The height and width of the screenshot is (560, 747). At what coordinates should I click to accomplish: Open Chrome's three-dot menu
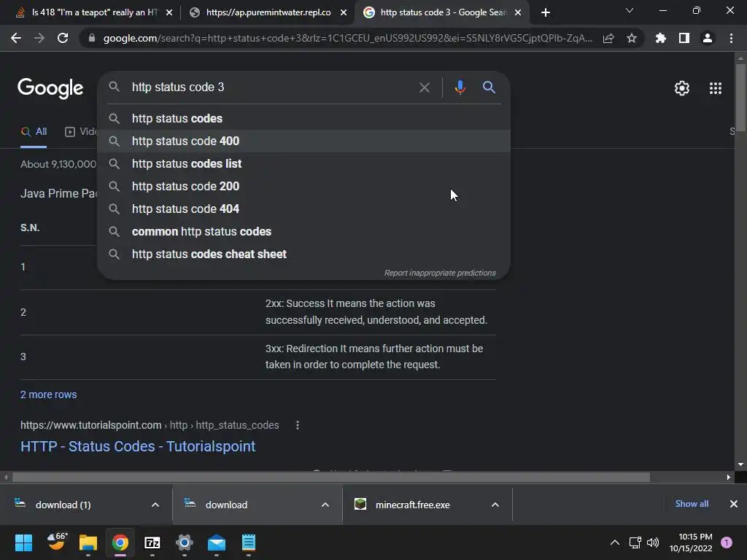731,38
